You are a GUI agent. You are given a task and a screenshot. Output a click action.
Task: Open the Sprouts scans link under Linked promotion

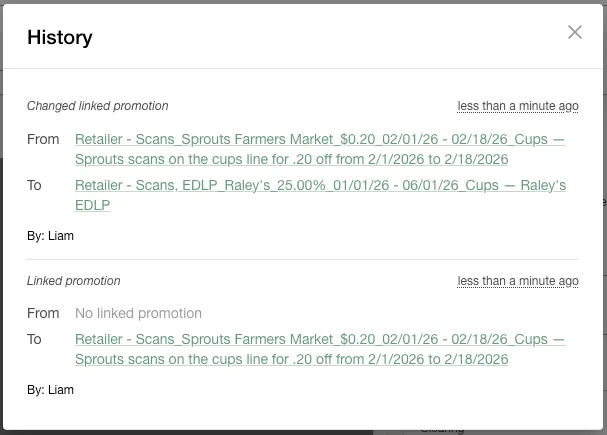[x=320, y=349]
